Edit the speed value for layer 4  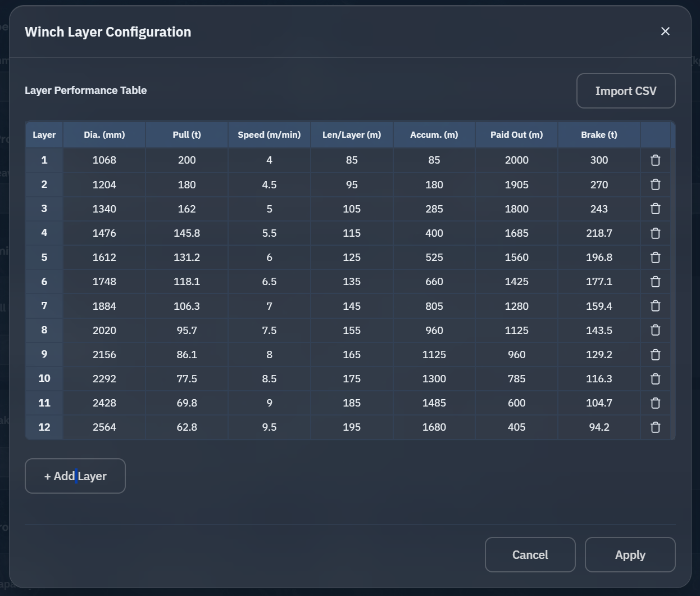tap(269, 233)
